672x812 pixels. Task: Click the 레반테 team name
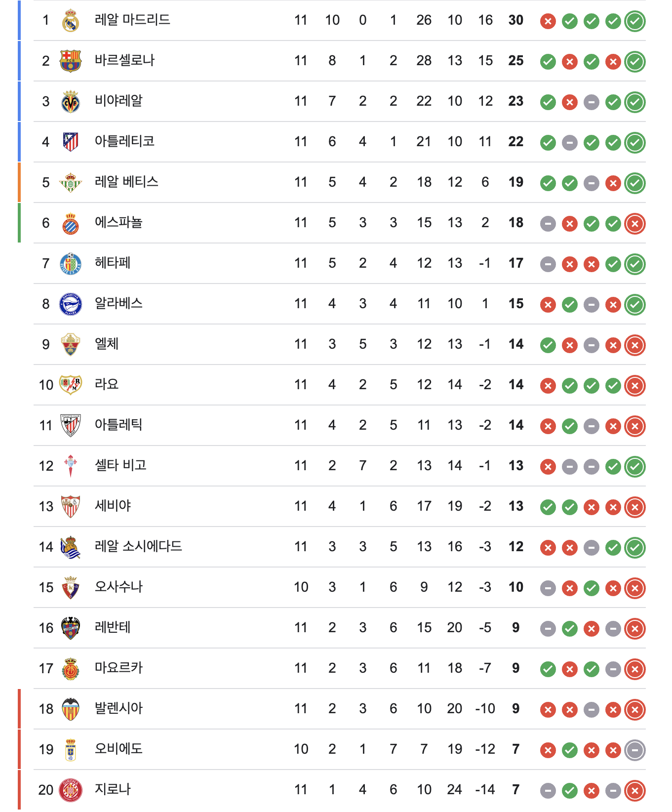(113, 628)
